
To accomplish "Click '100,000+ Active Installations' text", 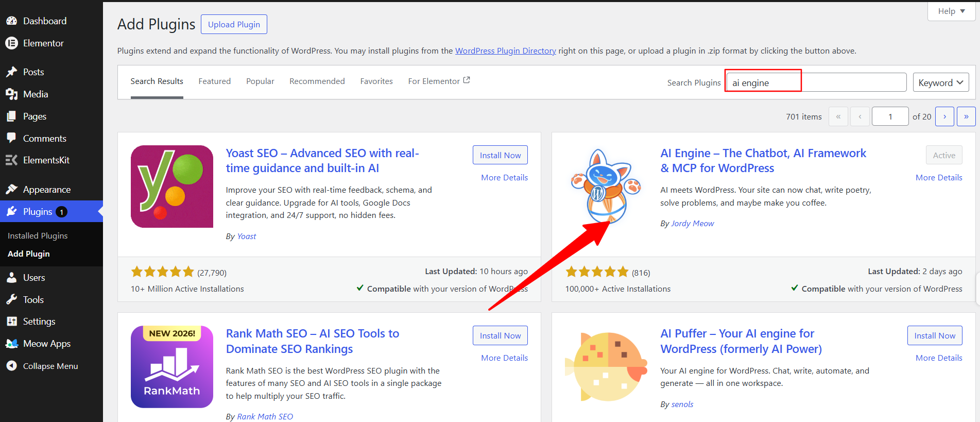I will click(618, 289).
